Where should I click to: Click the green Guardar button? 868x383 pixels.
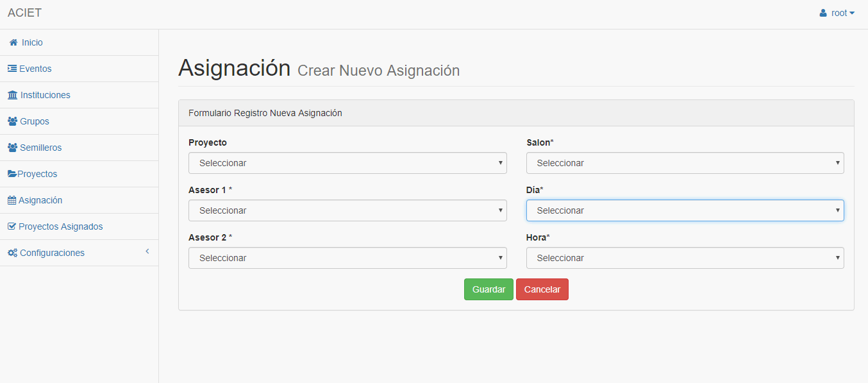click(488, 289)
